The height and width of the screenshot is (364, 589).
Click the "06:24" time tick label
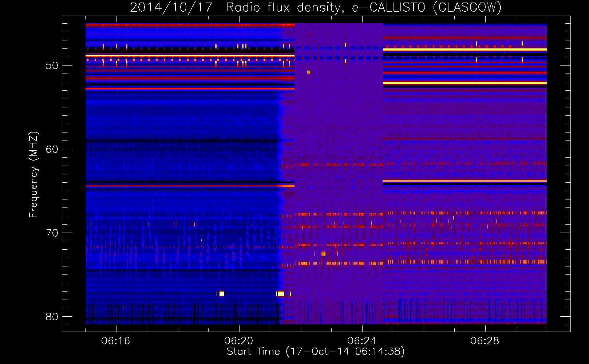tap(361, 341)
